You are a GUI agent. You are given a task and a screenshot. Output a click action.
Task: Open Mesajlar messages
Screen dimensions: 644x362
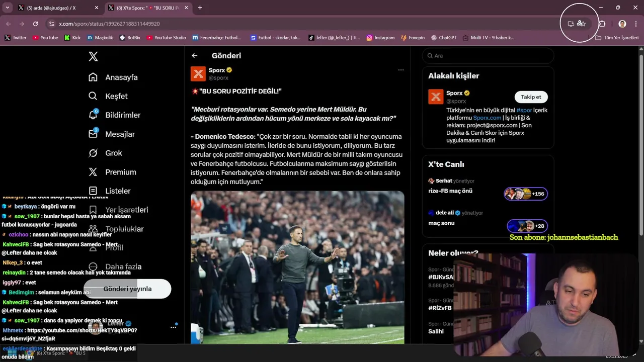[x=111, y=134]
